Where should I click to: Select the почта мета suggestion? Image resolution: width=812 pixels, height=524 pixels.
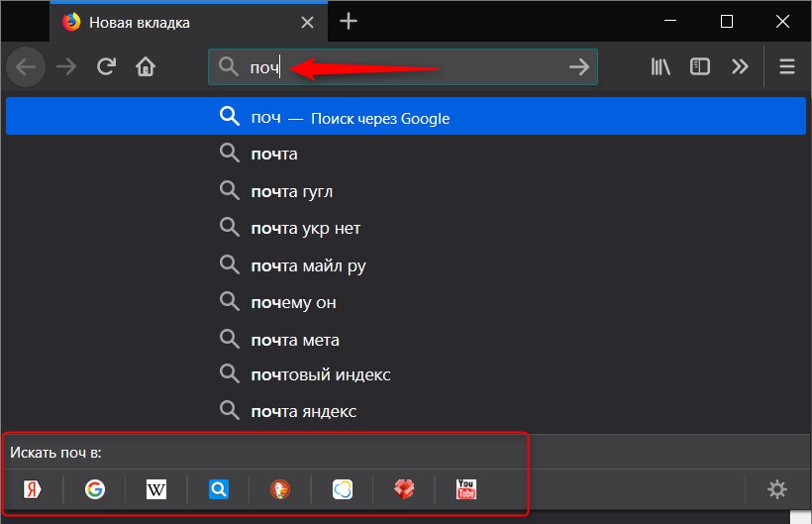coord(406,340)
